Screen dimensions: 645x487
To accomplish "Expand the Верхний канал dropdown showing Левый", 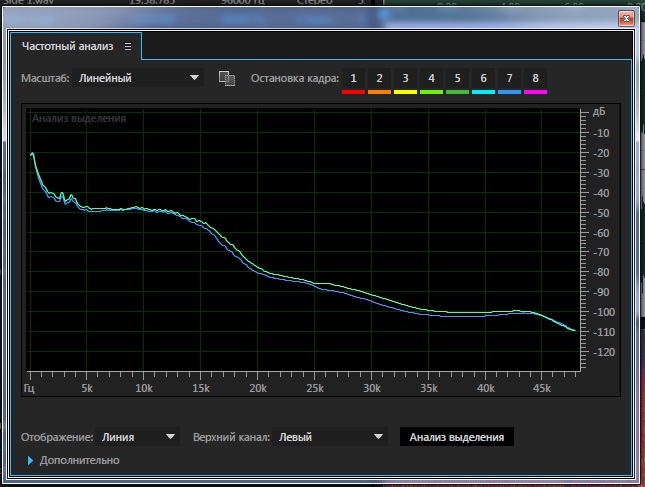I will [329, 437].
